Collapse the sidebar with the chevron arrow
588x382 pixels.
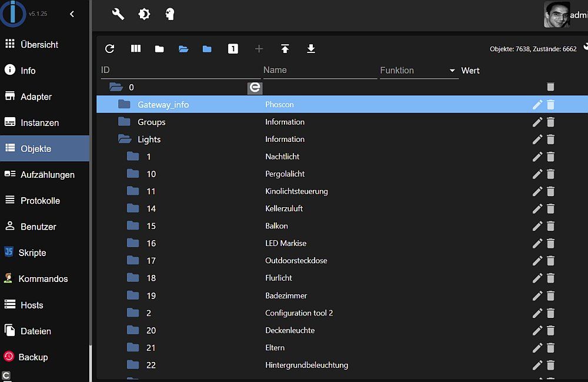[72, 14]
